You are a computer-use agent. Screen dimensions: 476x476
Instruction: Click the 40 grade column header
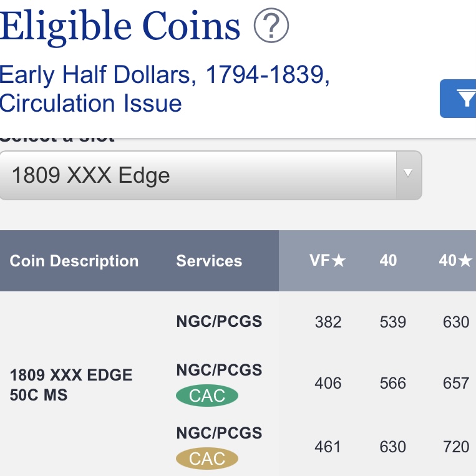click(388, 261)
